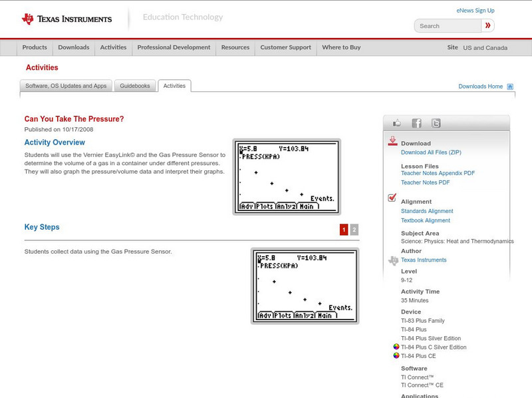Go to key step page 2
Image resolution: width=532 pixels, height=398 pixels.
(x=354, y=230)
